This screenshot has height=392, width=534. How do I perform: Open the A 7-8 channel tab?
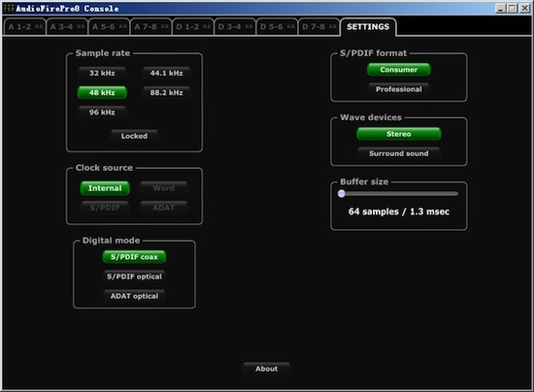(150, 27)
